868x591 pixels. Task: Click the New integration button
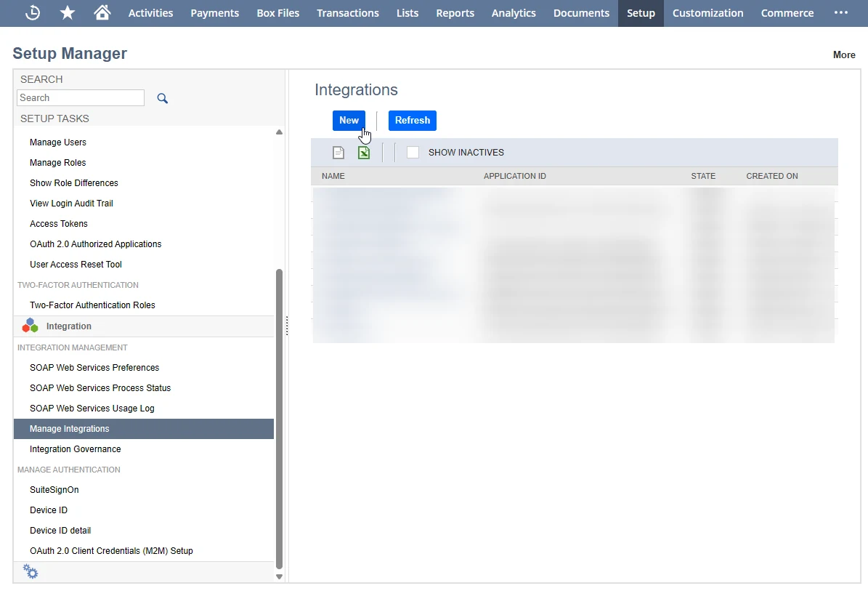click(x=349, y=120)
